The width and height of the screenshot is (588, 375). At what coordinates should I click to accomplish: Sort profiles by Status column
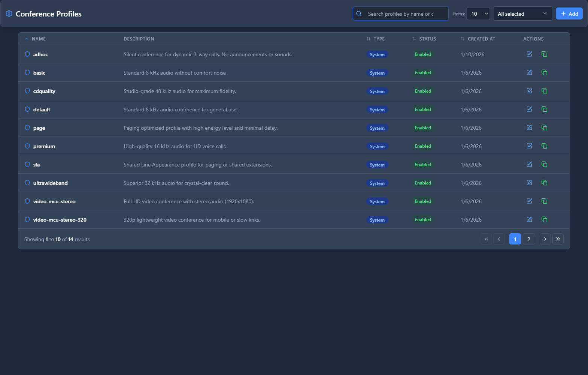427,39
